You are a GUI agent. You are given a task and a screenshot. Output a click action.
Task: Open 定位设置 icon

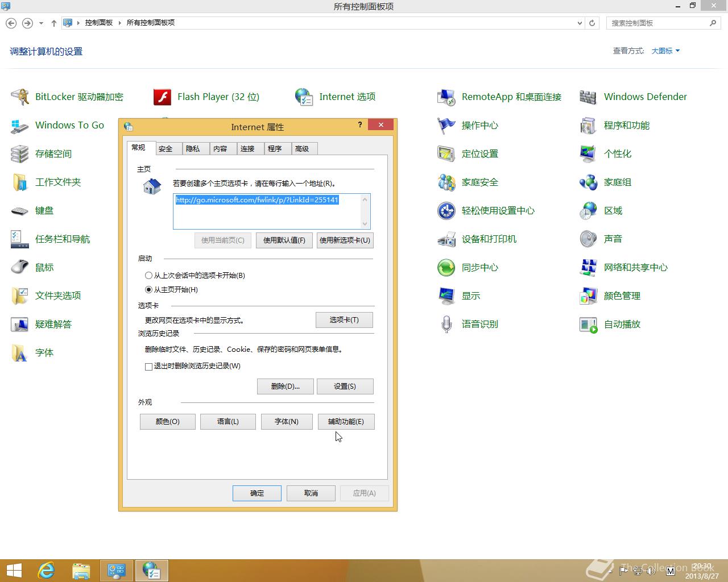click(446, 154)
